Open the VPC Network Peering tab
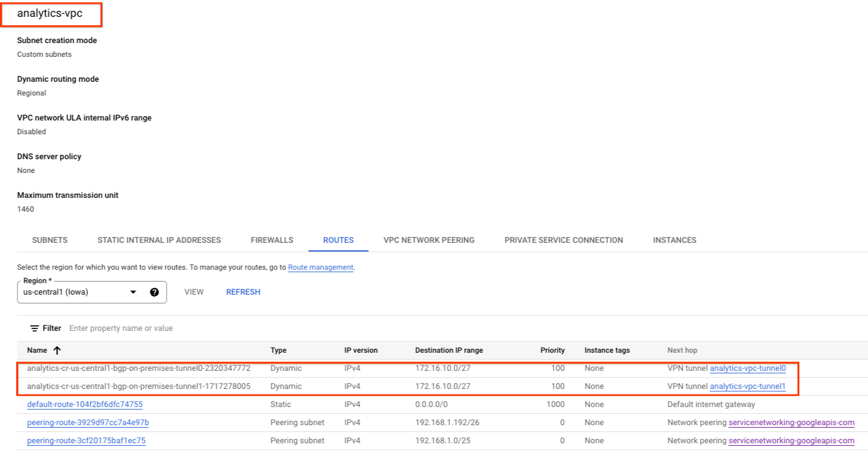Screen dimensions: 868x462 429,240
